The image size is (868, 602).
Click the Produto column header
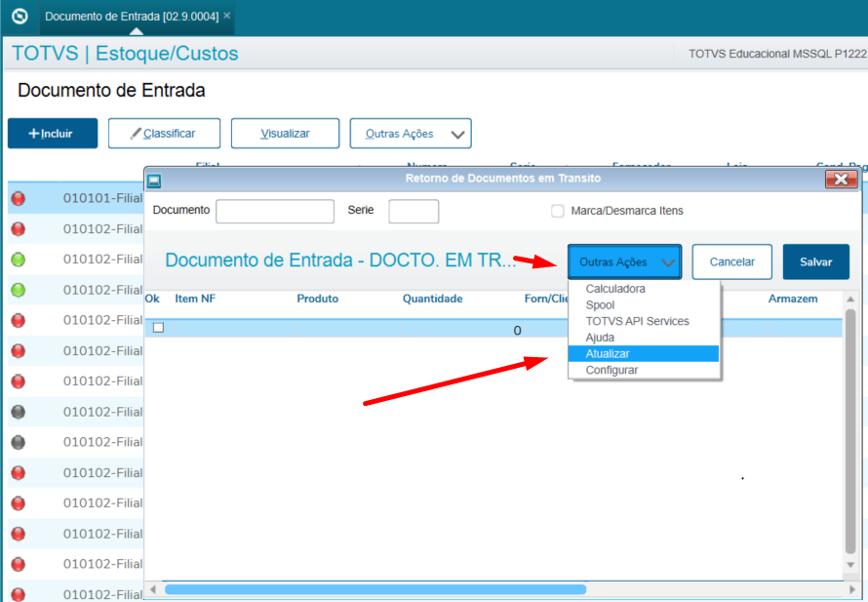click(317, 299)
